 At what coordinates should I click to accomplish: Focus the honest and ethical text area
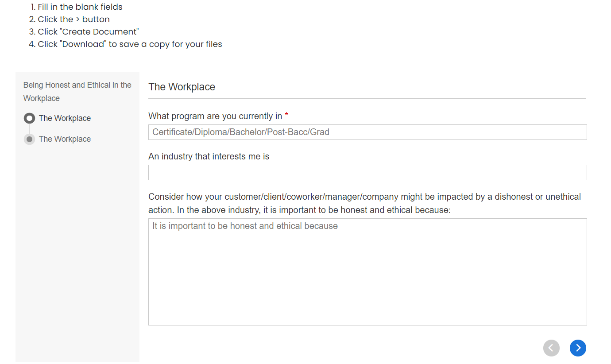point(367,272)
